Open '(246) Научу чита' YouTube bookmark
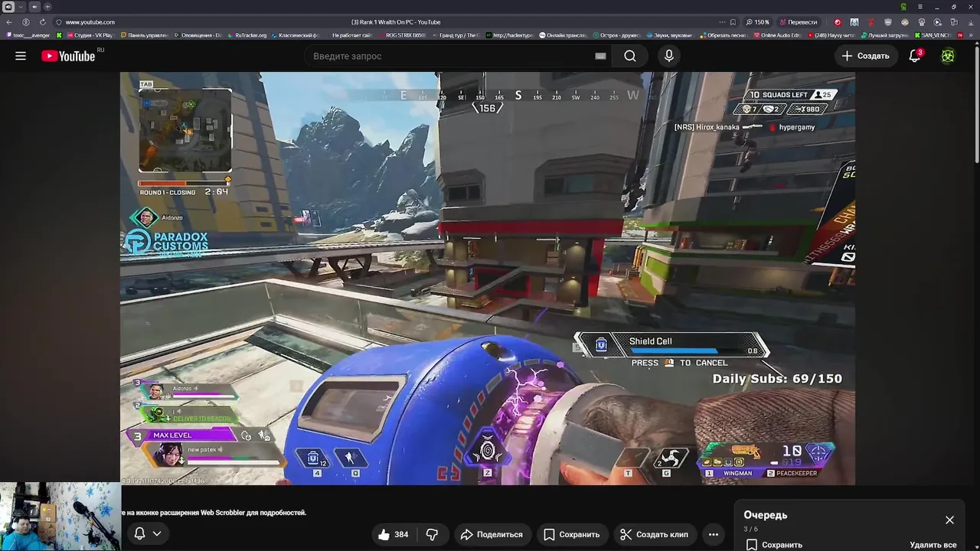This screenshot has height=551, width=980. coord(831,35)
